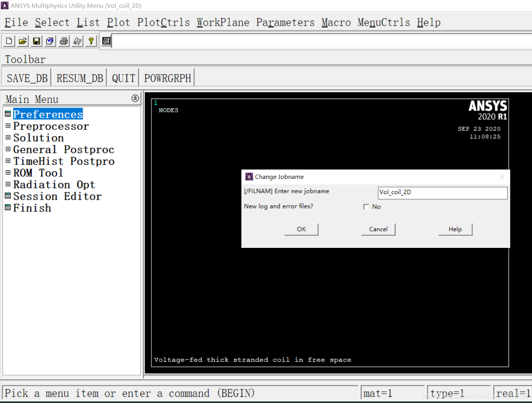This screenshot has width=532, height=403.
Task: Select Radiation Opt label
Action: tap(54, 184)
